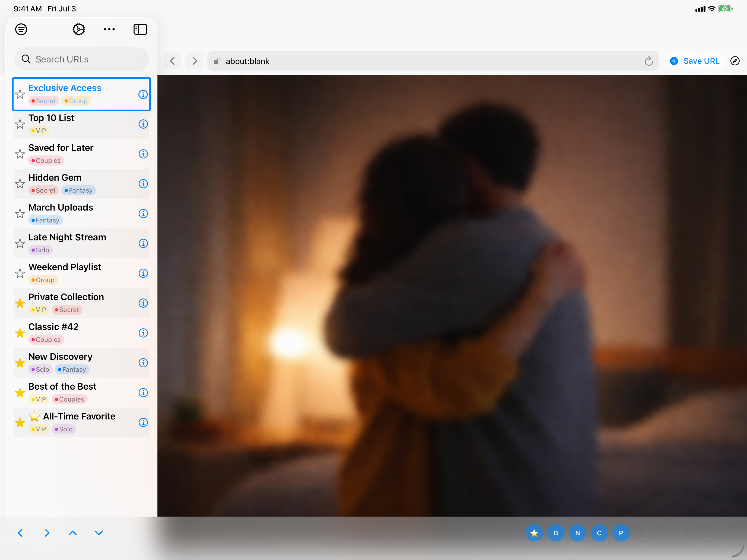Show info for Late Night Stream
Screen dimensions: 747x560
tap(143, 243)
